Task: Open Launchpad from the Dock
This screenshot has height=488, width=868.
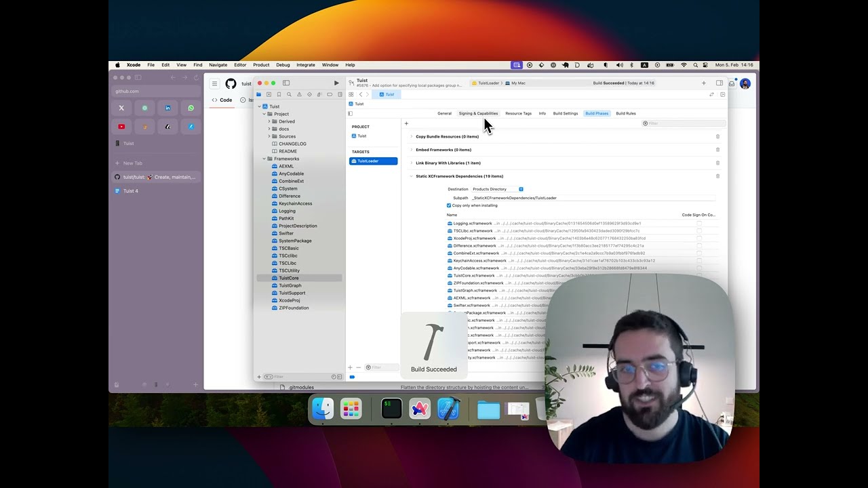Action: click(x=351, y=409)
